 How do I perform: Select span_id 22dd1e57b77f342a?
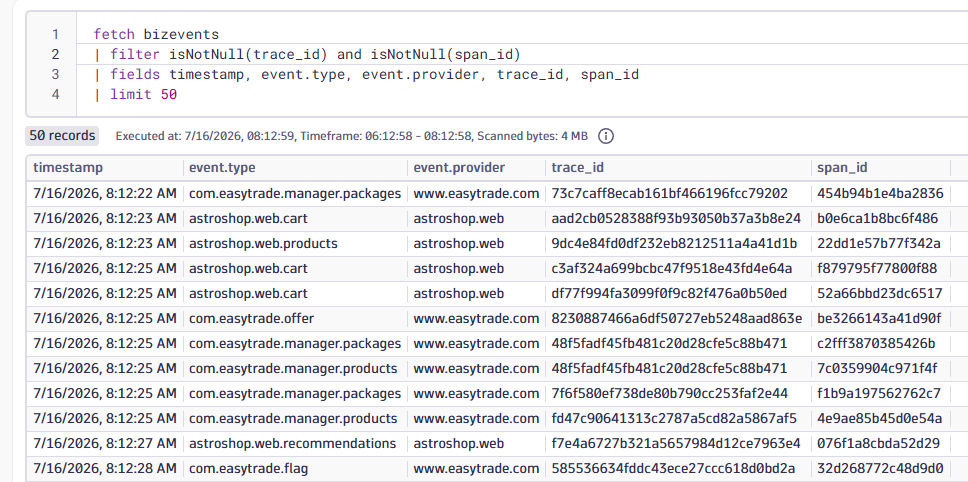[879, 244]
